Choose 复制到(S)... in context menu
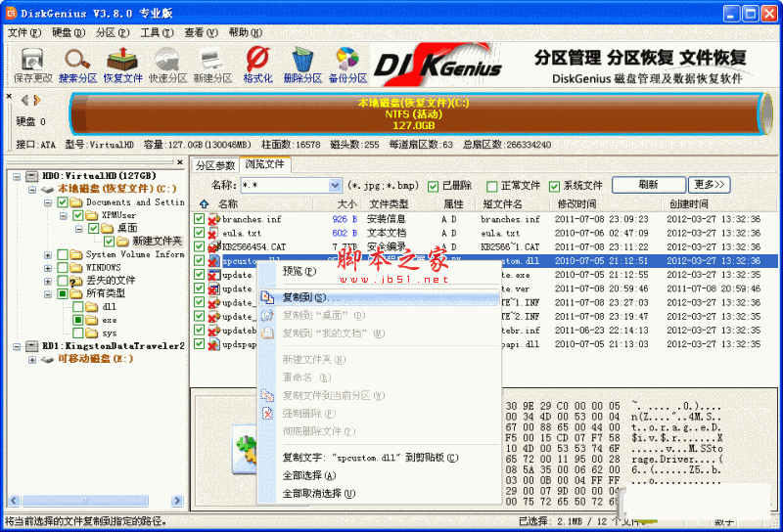 (380, 297)
